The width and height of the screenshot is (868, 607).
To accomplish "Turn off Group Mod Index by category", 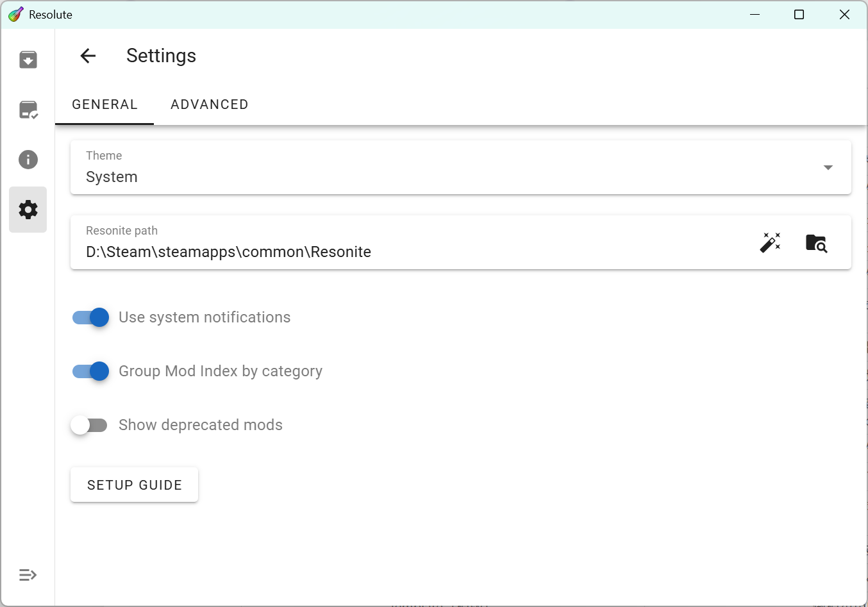I will click(x=90, y=371).
